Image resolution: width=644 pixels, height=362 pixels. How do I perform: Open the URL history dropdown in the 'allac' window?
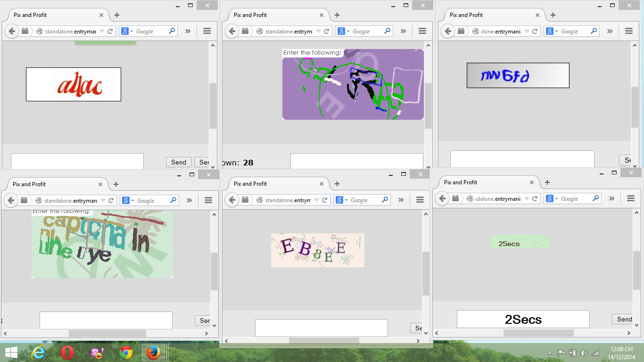click(x=101, y=32)
